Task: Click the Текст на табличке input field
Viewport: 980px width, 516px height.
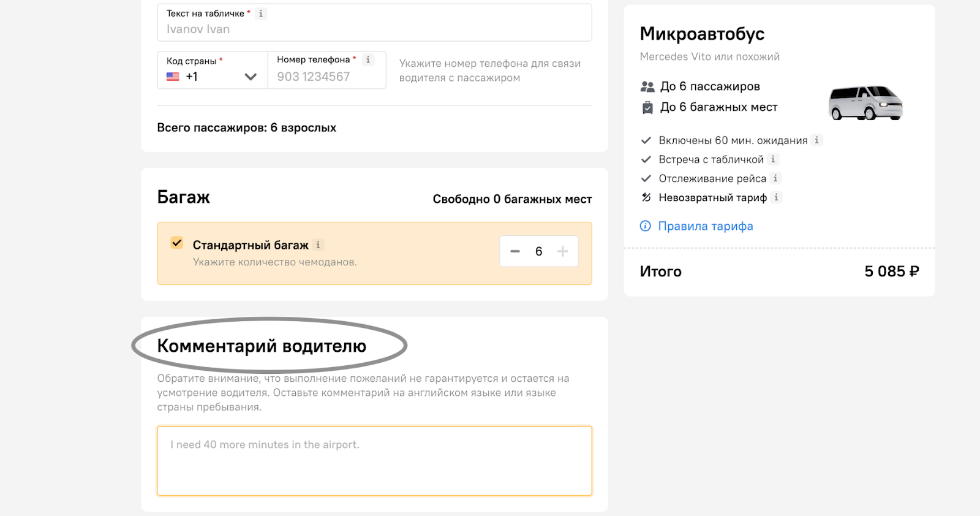Action: [374, 23]
